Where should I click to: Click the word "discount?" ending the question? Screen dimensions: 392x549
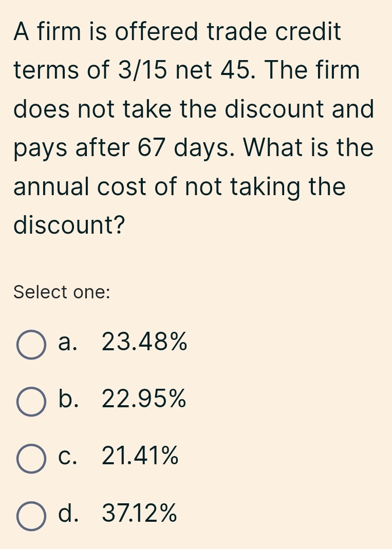[x=69, y=224]
